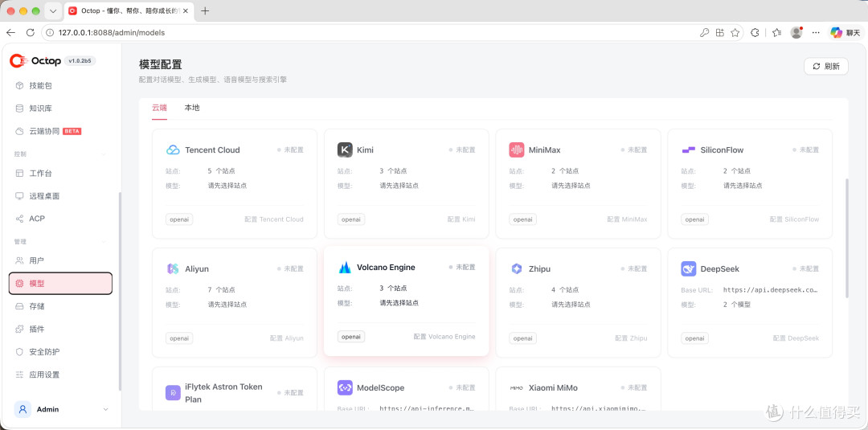Image resolution: width=868 pixels, height=430 pixels.
Task: Open browser extensions puzzle icon
Action: click(x=755, y=33)
